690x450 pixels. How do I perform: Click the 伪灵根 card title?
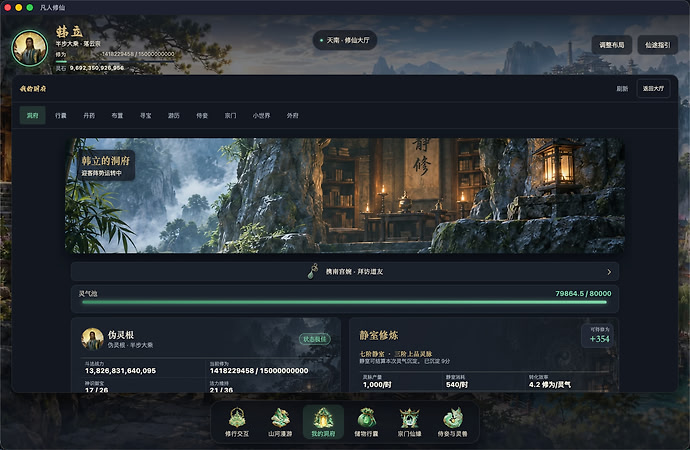point(121,335)
